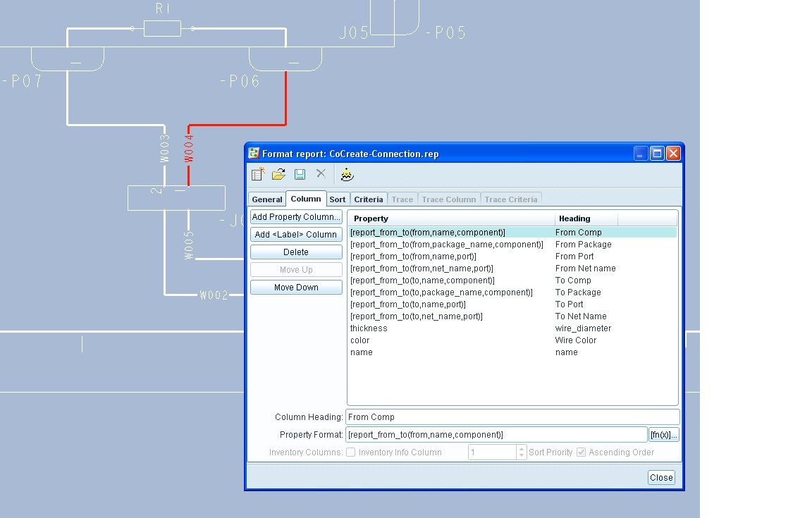Click the -P07 connector label in schematic
This screenshot has width=812, height=518.
22,81
